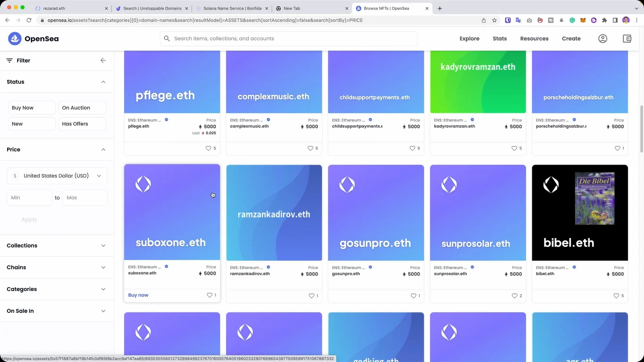Click the share icon in address bar
Viewport: 644px width, 362px height.
[484, 20]
